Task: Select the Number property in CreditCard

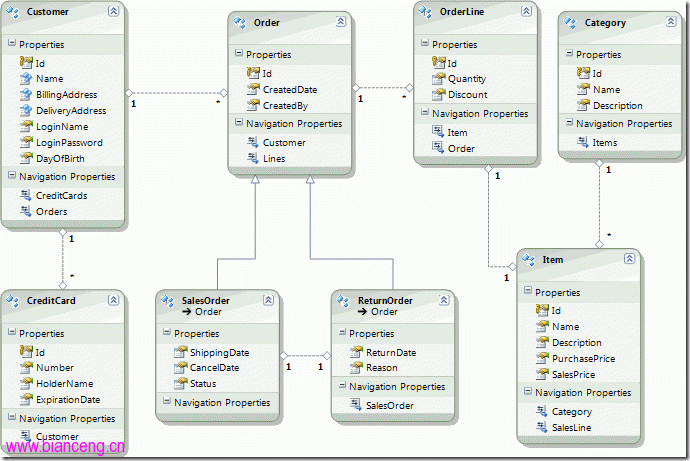Action: coord(55,368)
